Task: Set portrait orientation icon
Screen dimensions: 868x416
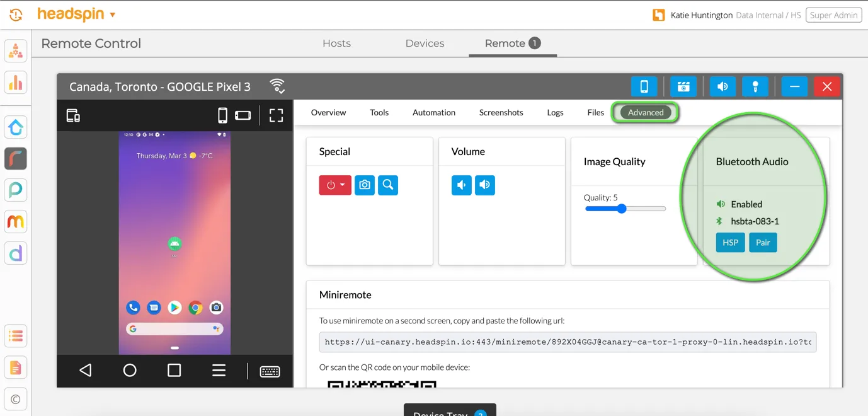Action: [x=222, y=115]
